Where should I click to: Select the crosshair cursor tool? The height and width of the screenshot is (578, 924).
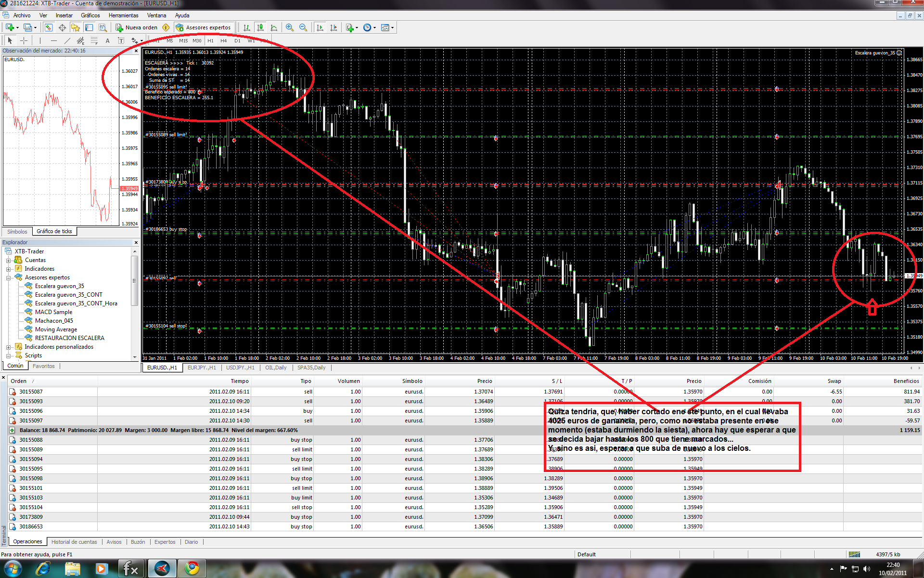click(x=24, y=40)
